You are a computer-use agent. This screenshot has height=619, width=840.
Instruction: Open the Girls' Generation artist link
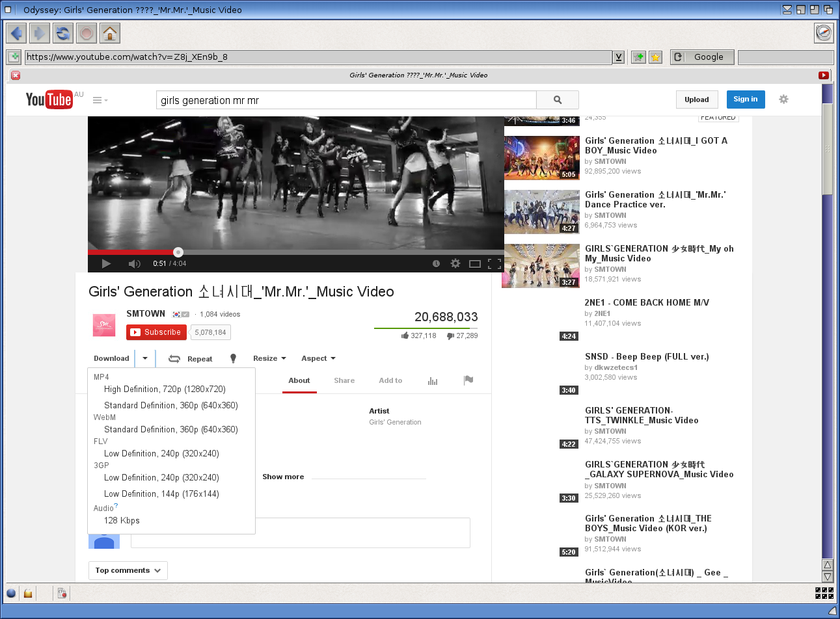click(395, 422)
